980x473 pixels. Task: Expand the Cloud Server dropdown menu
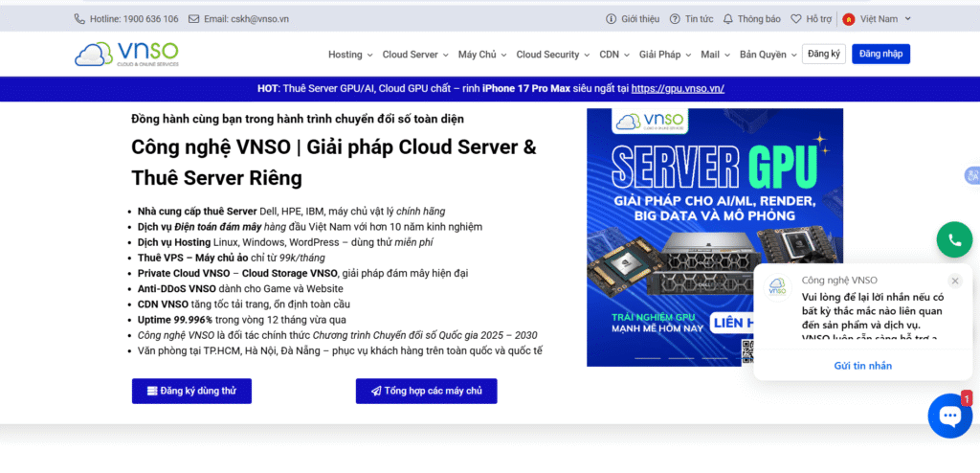coord(415,55)
